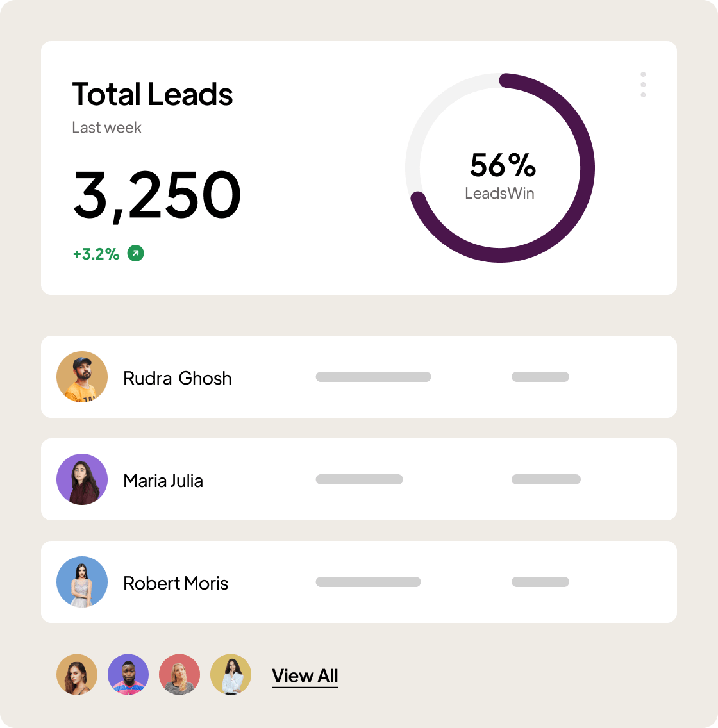Click the 3,250 leads count
718x728 pixels.
[157, 194]
